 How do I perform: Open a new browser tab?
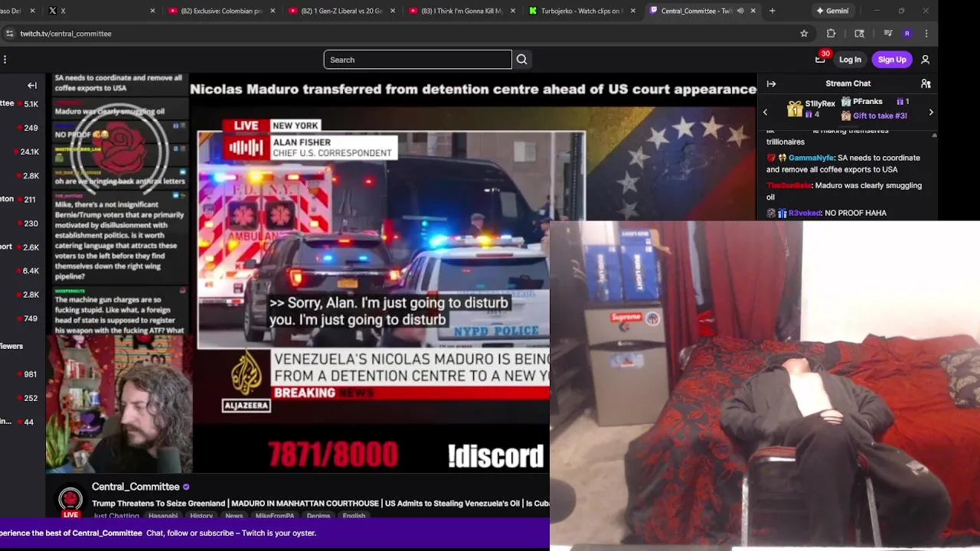(772, 11)
